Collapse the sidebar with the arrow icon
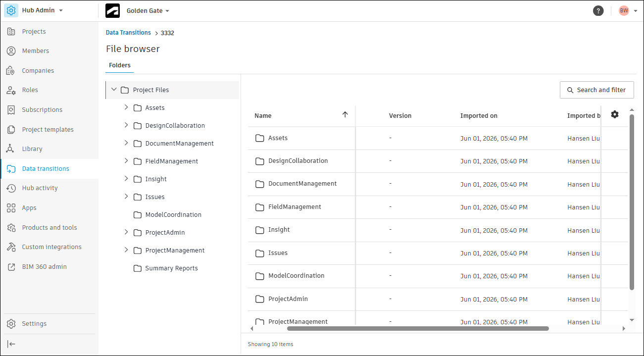 (11, 344)
